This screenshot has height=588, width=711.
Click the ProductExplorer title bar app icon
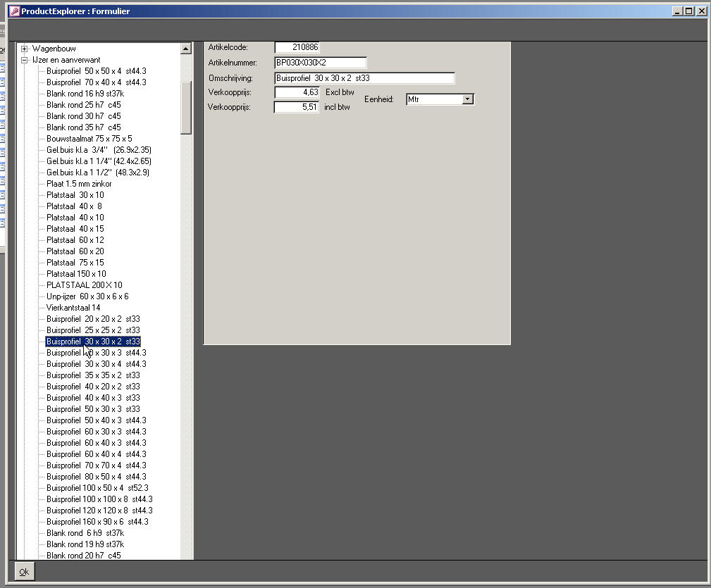[13, 11]
